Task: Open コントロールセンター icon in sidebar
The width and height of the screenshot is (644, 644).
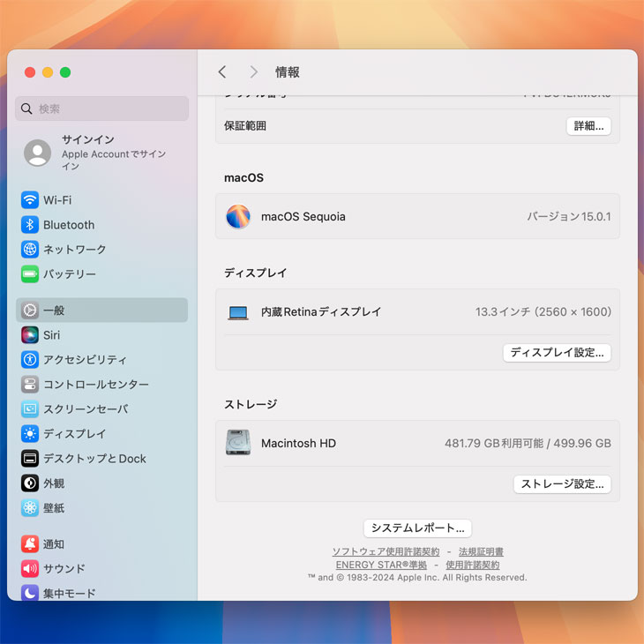Action: [30, 385]
